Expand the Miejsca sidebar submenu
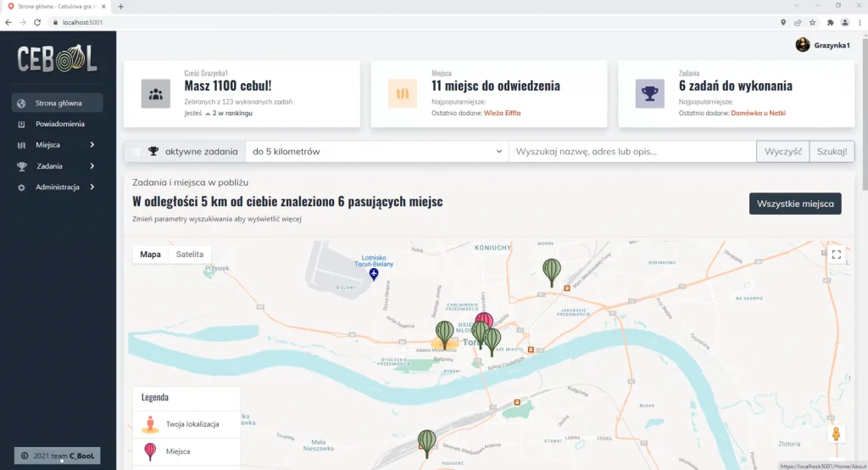868x470 pixels. click(57, 145)
